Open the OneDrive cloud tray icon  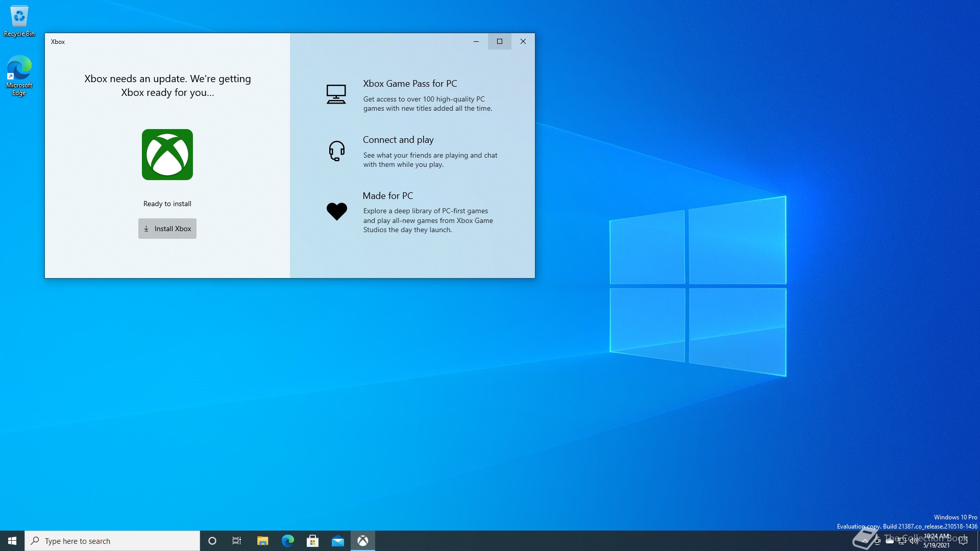coord(890,541)
